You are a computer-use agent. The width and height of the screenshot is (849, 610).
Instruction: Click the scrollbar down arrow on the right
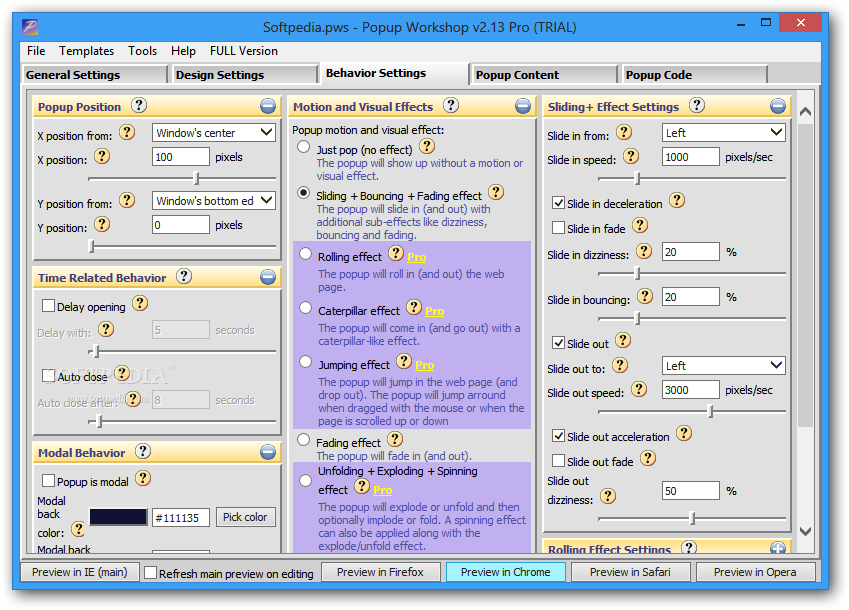pyautogui.click(x=805, y=531)
